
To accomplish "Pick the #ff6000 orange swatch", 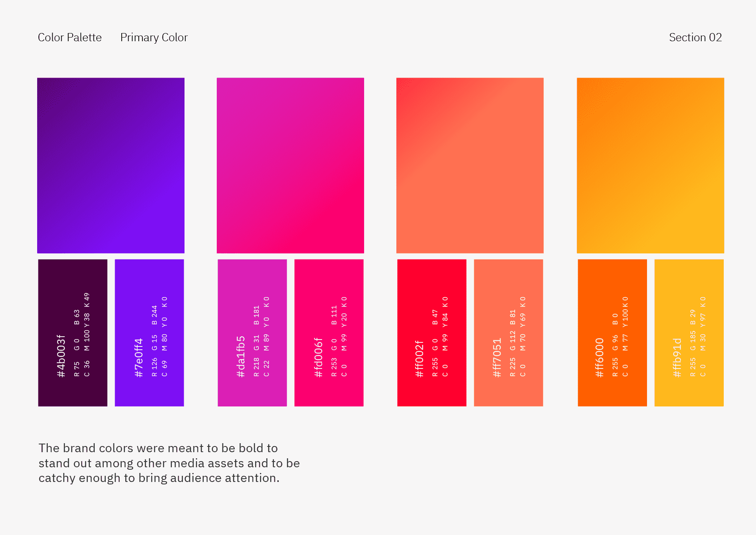I will (x=612, y=333).
